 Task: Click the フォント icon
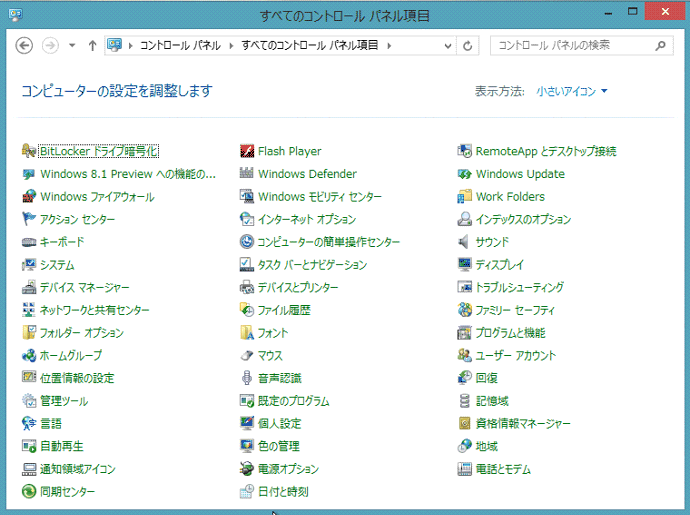[247, 332]
